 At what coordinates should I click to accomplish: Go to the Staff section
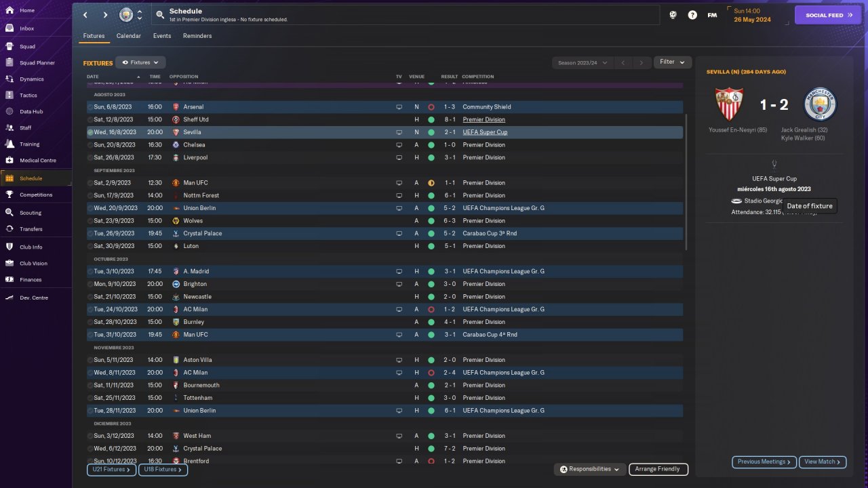click(x=36, y=128)
